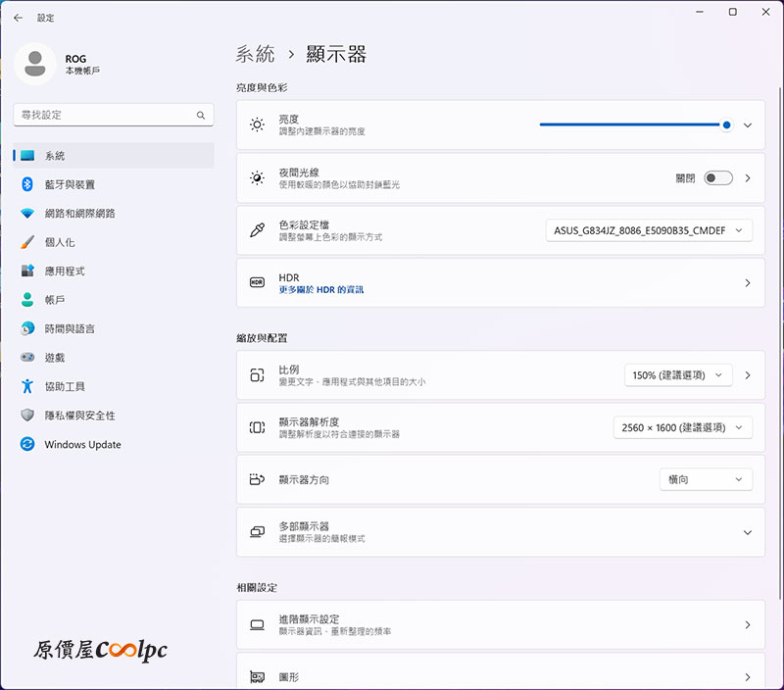Open 2560 × 1600 resolution dropdown
Image resolution: width=784 pixels, height=690 pixels.
pyautogui.click(x=682, y=427)
